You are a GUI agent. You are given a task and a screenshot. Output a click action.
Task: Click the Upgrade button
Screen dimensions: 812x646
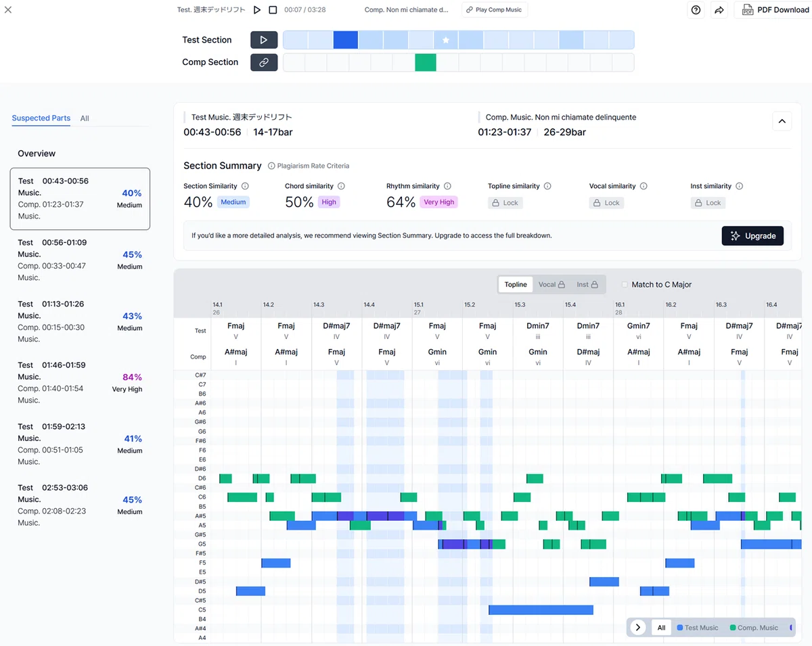click(x=752, y=236)
